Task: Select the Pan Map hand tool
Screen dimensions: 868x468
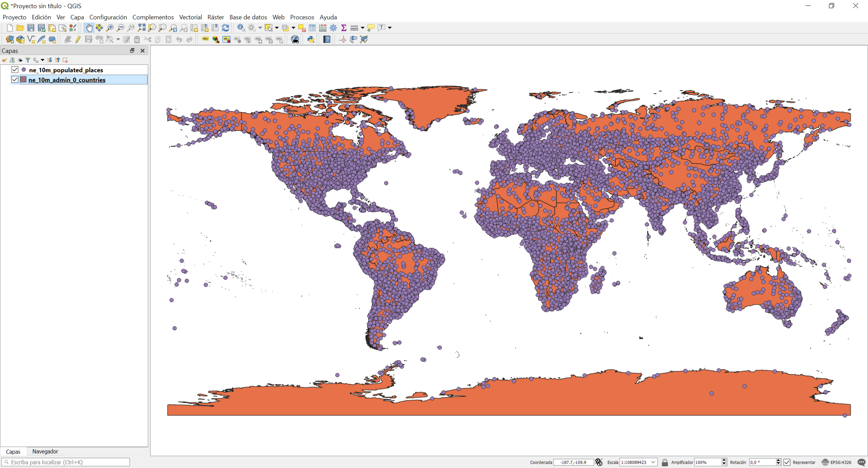Action: [x=89, y=28]
